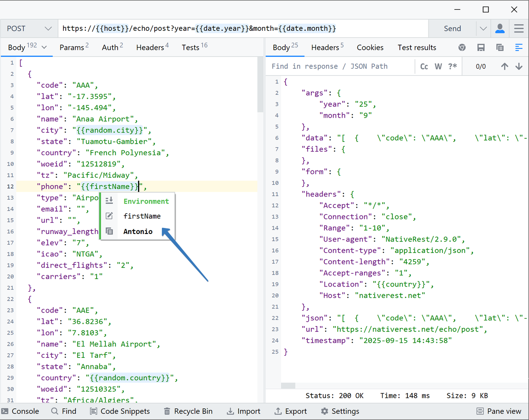Click the request body vertical scrollbar thumb
Screen dimensions: 529x420
coord(261,85)
